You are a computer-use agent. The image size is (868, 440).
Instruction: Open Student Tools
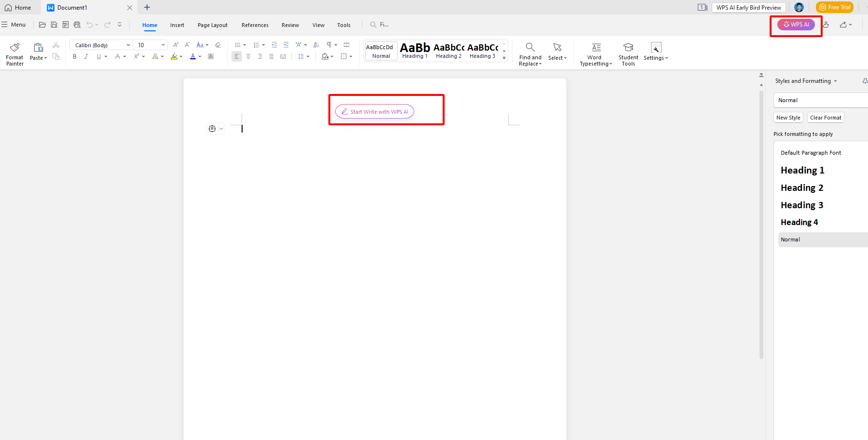pyautogui.click(x=628, y=53)
